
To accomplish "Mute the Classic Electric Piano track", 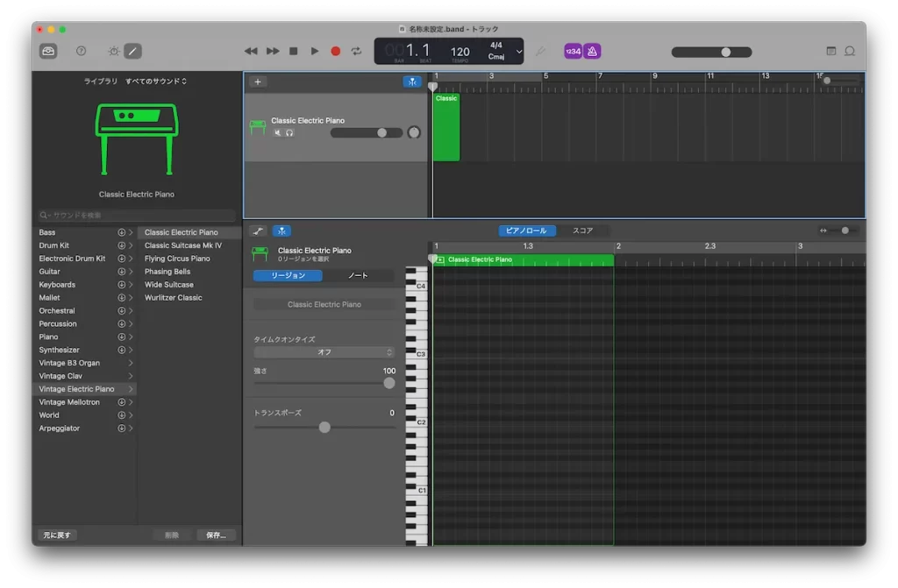I will (x=277, y=133).
